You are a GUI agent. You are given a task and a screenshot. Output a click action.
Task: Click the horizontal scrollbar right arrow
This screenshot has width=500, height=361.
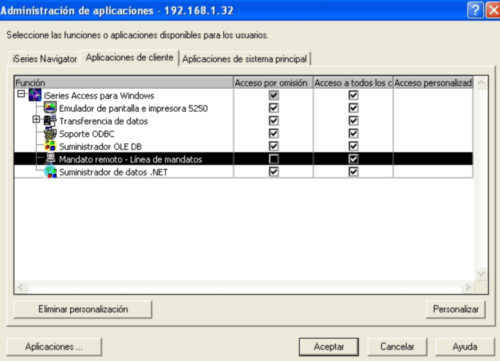[x=468, y=287]
